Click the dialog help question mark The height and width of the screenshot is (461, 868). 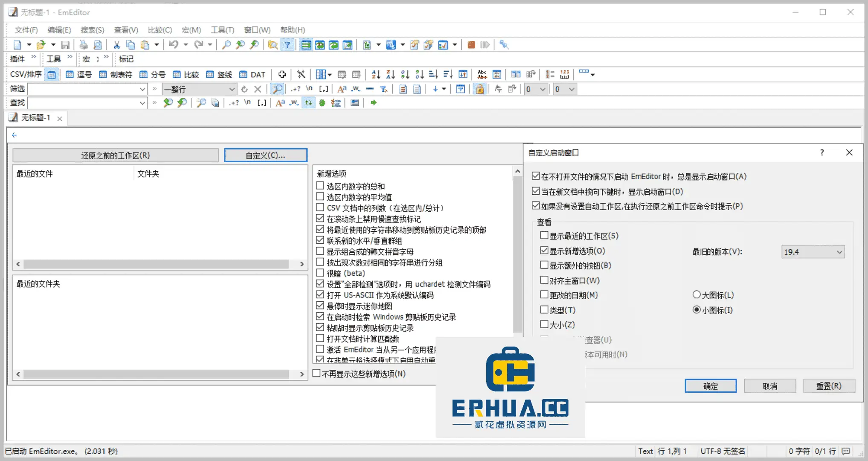tap(822, 153)
